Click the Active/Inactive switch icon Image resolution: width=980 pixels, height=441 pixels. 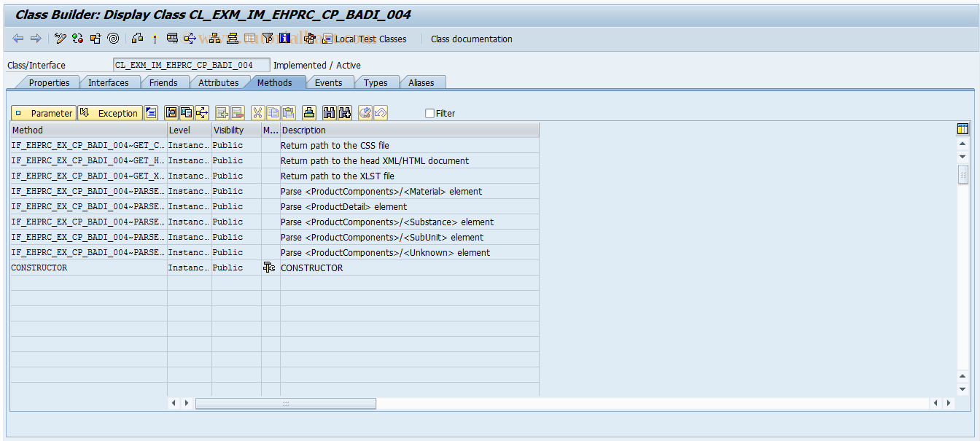[77, 39]
